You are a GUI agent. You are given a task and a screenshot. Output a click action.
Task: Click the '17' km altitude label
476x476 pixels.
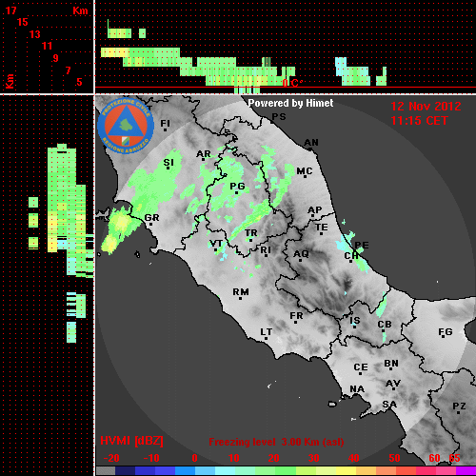[x=10, y=10]
